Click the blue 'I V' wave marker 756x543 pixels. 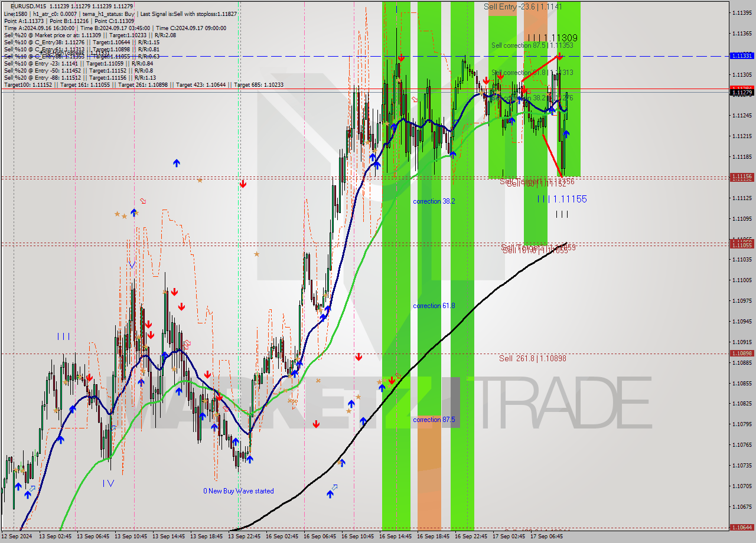pos(108,483)
